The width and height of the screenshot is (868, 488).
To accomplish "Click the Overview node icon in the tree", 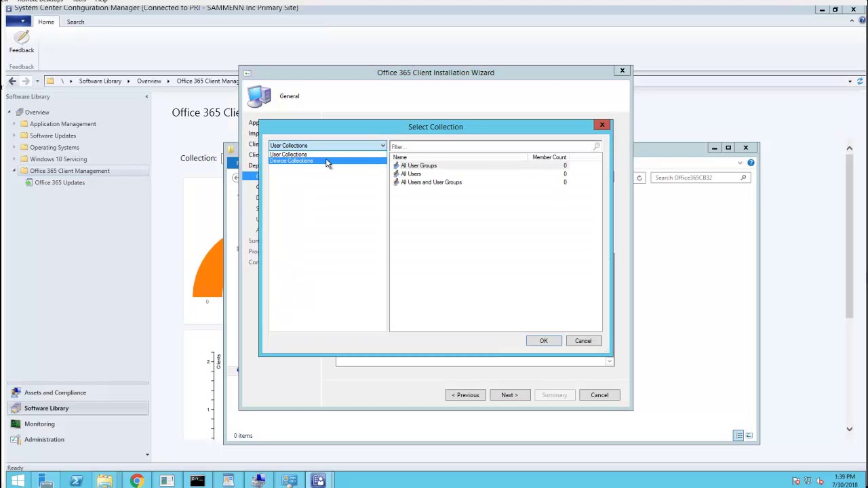I will pyautogui.click(x=20, y=112).
